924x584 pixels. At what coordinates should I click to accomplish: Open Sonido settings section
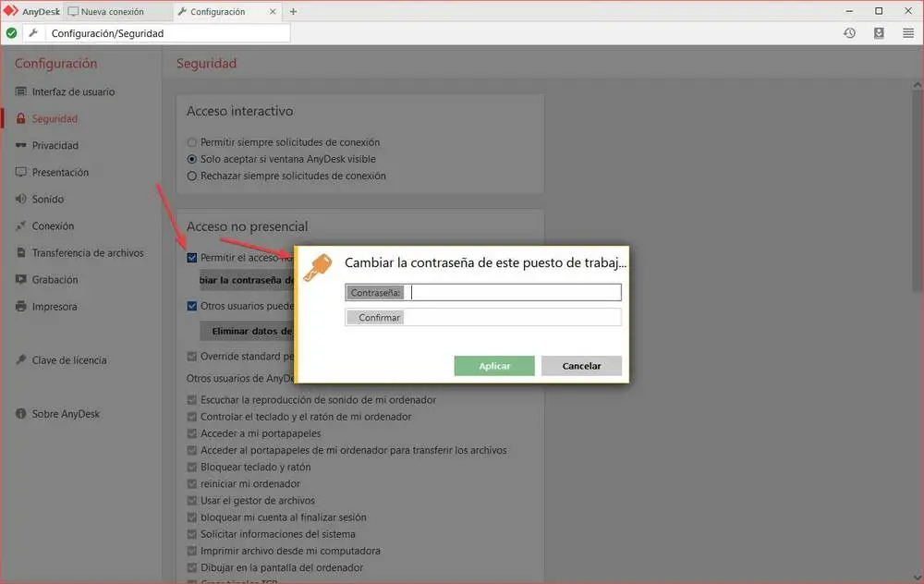coord(48,199)
